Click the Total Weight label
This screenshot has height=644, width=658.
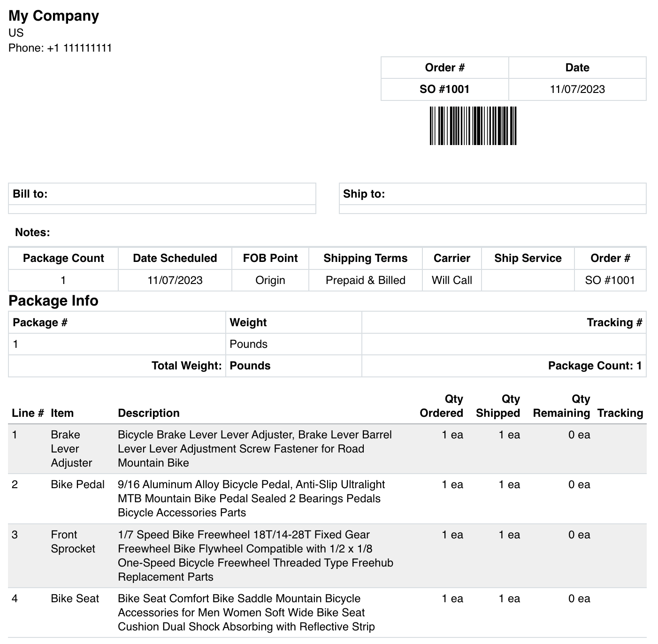click(187, 366)
